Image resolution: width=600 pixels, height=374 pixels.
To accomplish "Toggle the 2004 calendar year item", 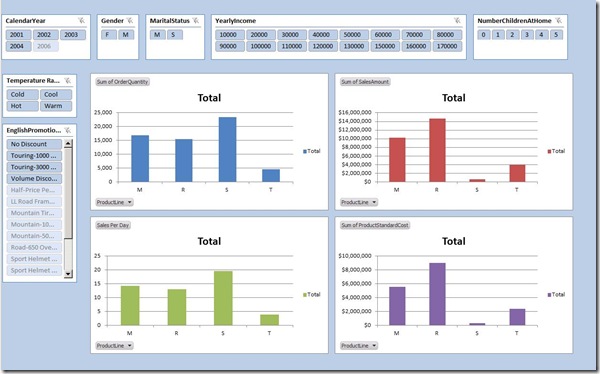I will coord(18,46).
